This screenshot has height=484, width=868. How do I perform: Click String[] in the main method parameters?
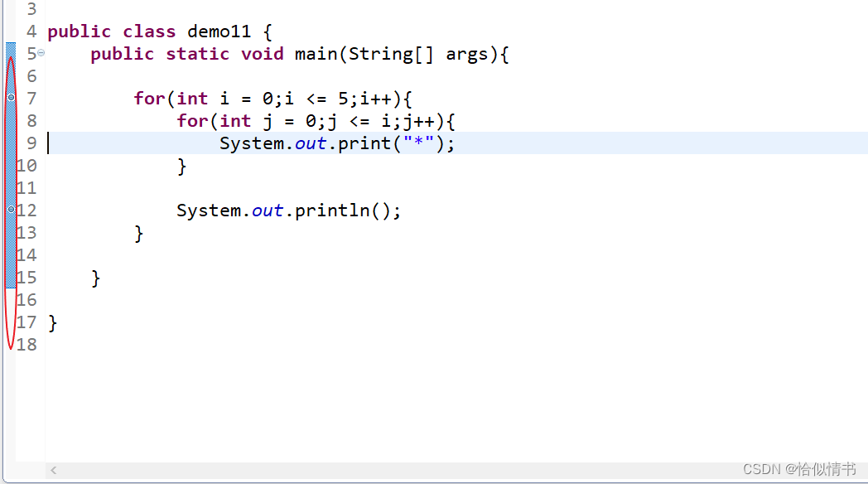[x=391, y=54]
